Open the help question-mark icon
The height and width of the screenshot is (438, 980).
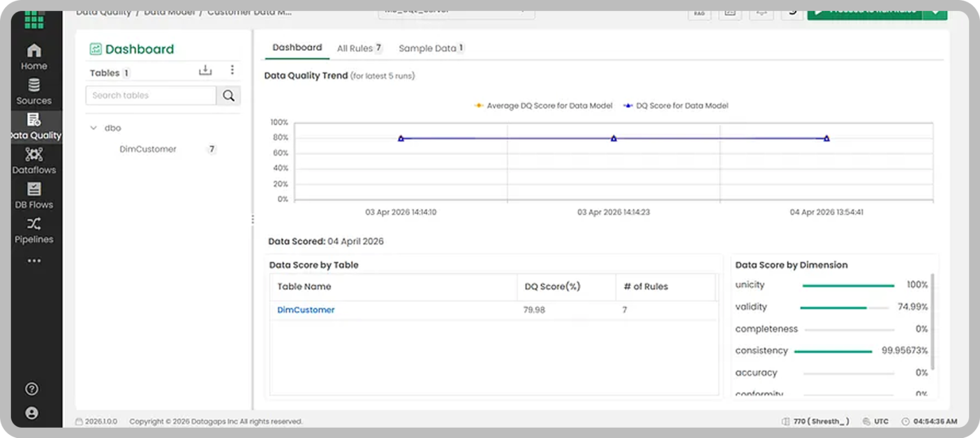coord(31,389)
